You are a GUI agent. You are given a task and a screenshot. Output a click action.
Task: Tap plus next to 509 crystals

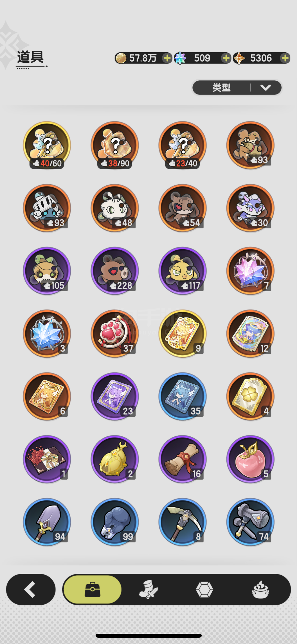(226, 58)
